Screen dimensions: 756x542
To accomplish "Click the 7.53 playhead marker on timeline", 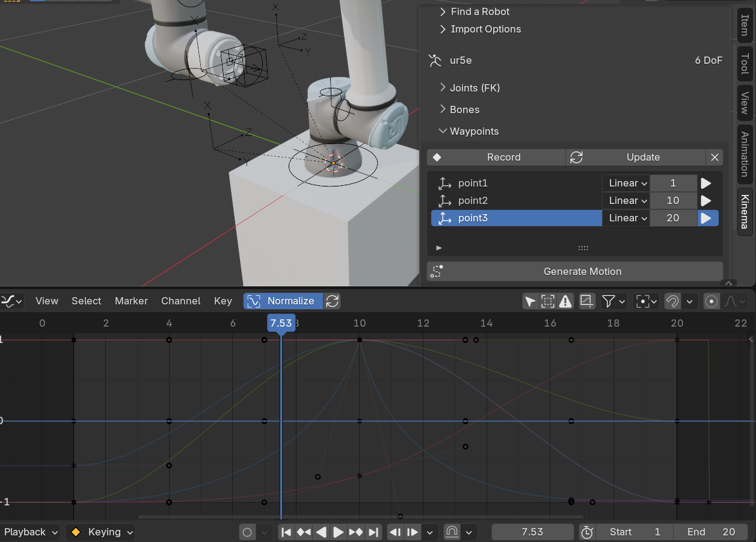I will pos(281,323).
